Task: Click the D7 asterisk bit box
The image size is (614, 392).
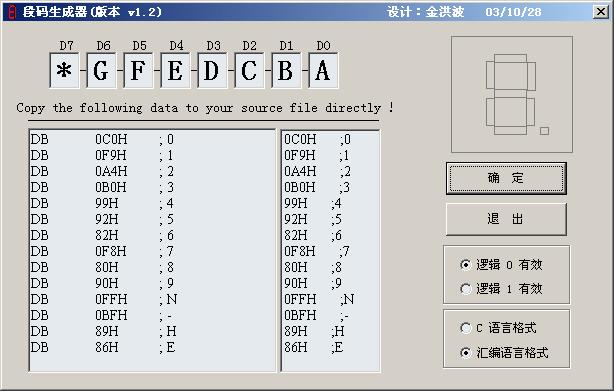Action: click(64, 71)
